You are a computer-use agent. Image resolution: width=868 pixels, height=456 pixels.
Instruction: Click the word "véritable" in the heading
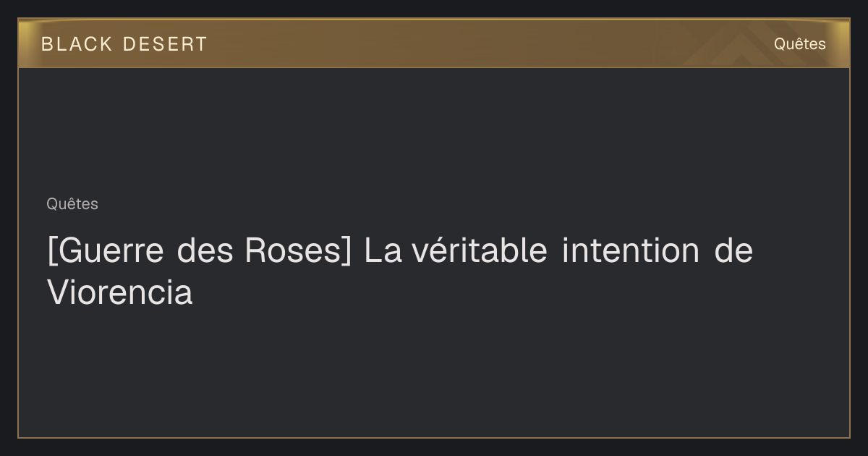coord(480,251)
